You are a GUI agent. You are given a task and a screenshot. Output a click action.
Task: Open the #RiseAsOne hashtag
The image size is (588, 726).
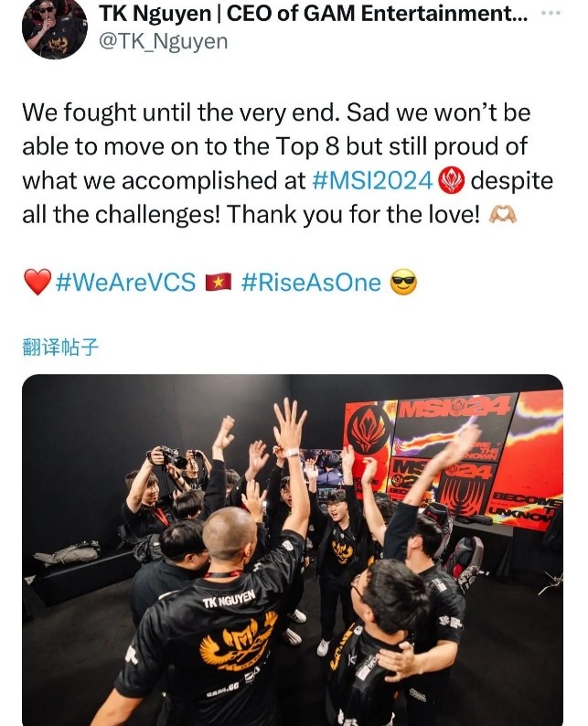311,282
